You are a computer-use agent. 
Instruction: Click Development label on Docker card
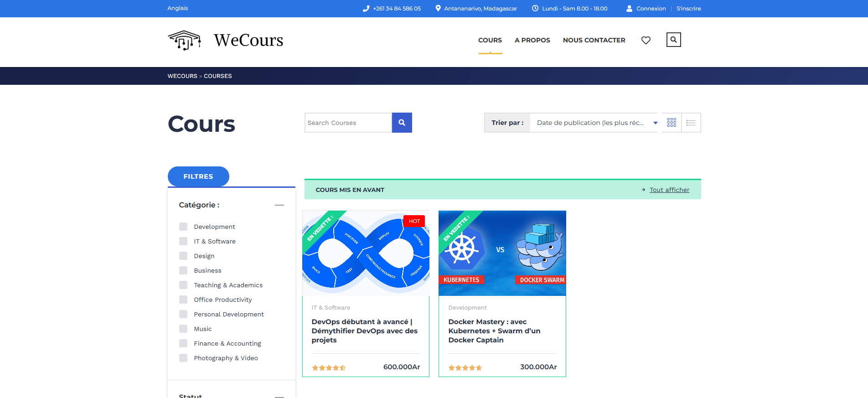click(467, 308)
